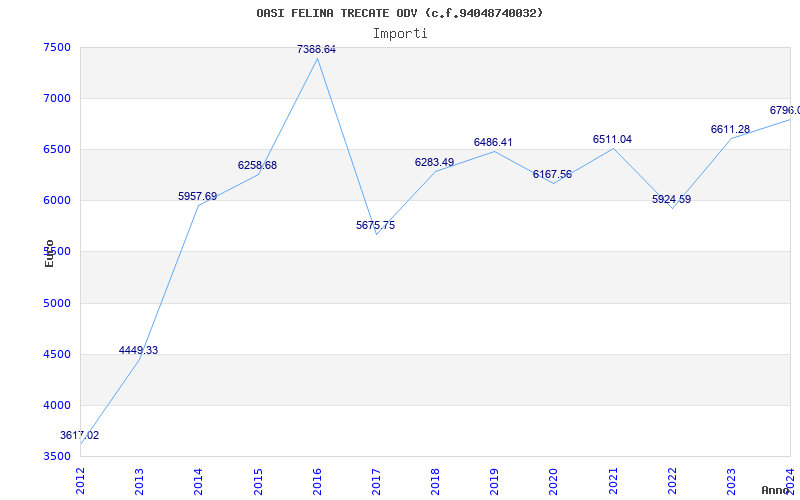Click the 3617.02 data label for 2012
This screenshot has width=800, height=500.
point(80,435)
